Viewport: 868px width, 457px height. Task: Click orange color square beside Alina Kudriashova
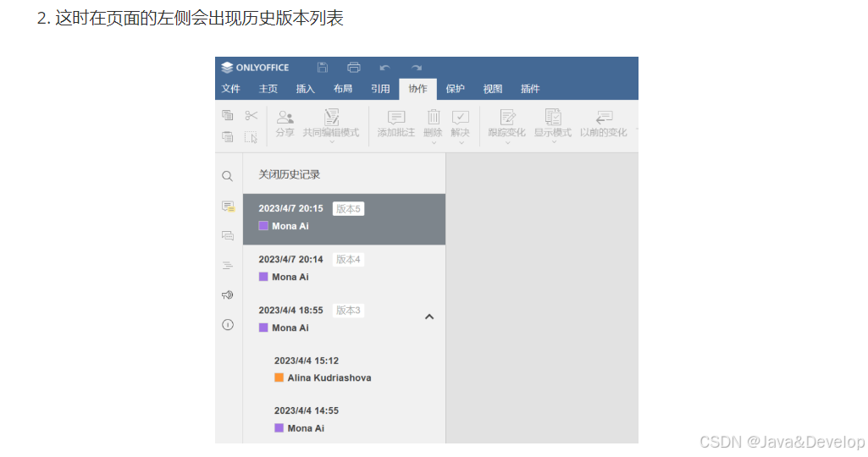point(279,378)
